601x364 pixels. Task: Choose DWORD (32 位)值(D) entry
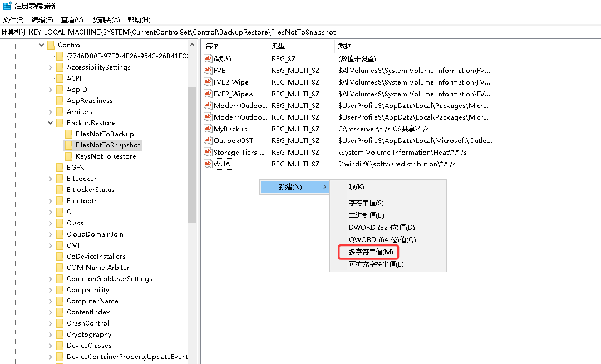click(382, 227)
